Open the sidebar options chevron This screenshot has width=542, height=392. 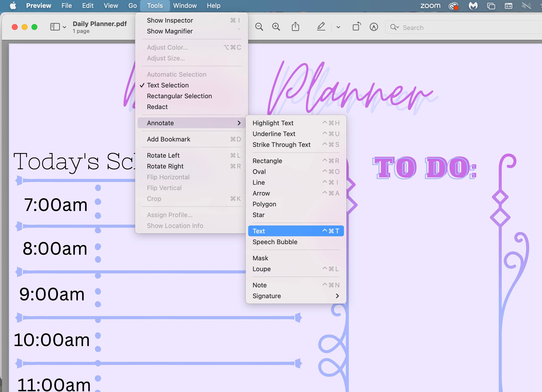(x=64, y=27)
